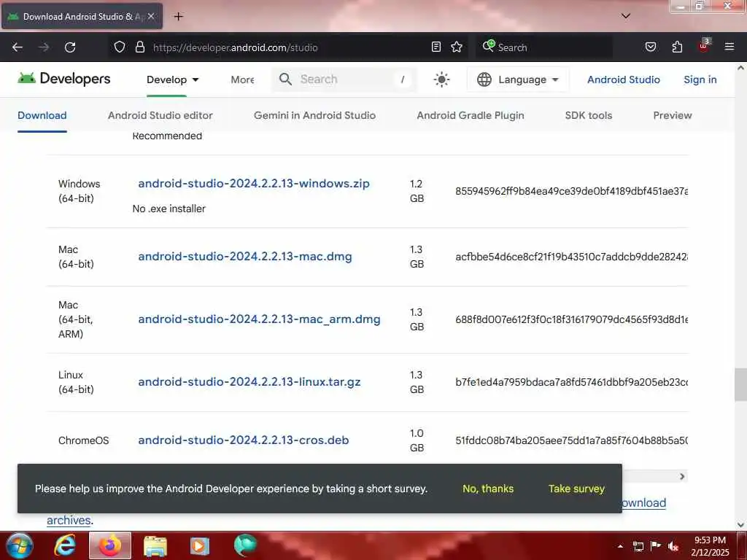This screenshot has width=747, height=560.
Task: Click into the Developers site search field
Action: pos(344,79)
